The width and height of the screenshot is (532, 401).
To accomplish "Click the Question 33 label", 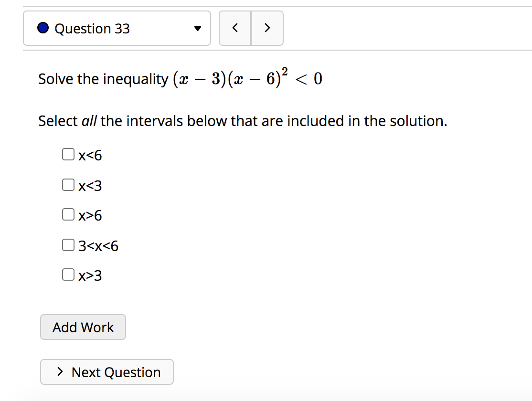I will (x=92, y=29).
